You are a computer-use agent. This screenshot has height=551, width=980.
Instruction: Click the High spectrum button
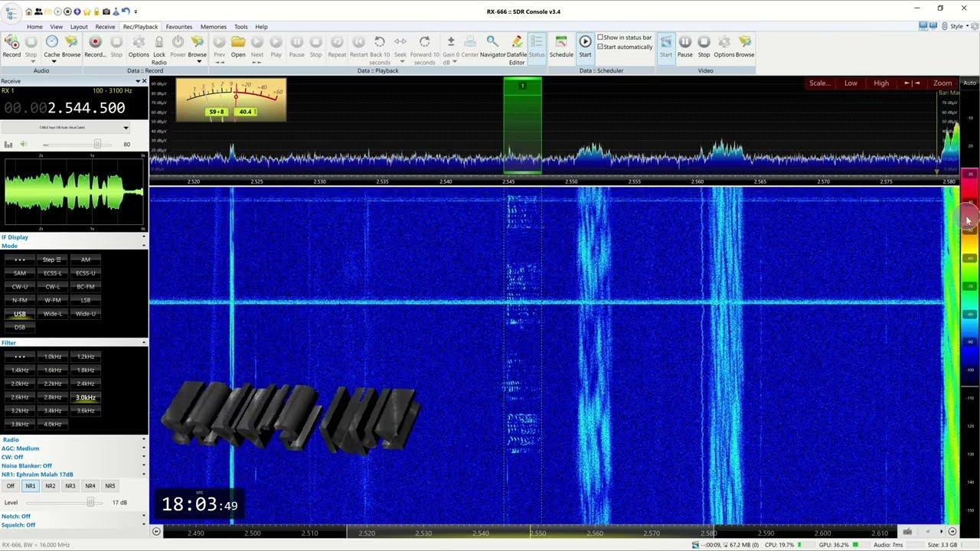tap(881, 83)
